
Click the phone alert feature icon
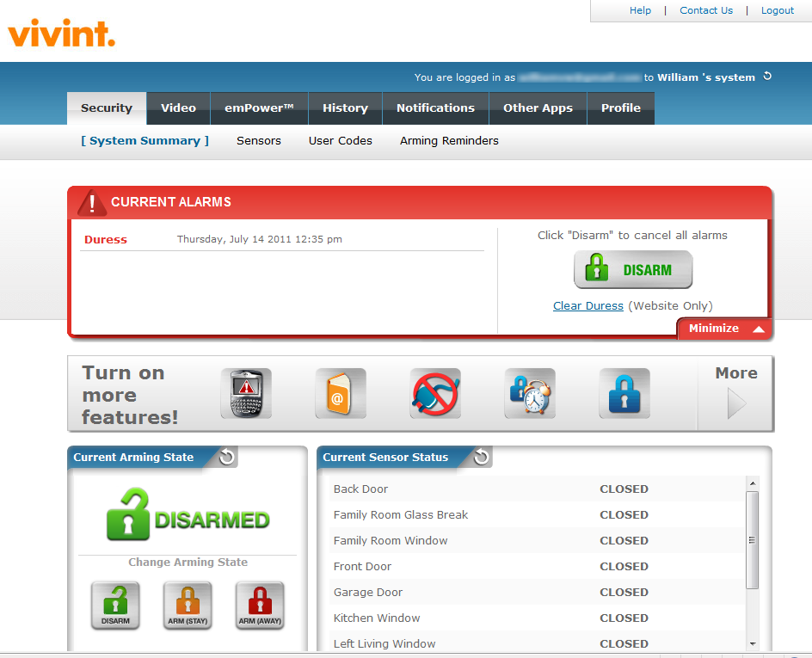(x=246, y=393)
